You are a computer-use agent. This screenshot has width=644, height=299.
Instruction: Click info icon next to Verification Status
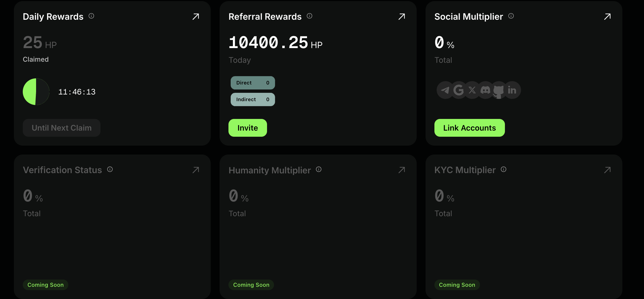point(110,170)
